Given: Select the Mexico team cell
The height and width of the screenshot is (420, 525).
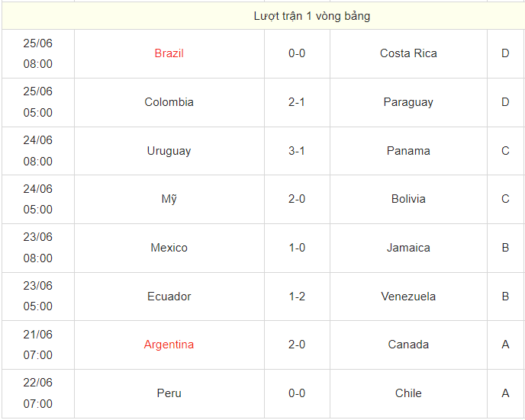Looking at the screenshot, I should [169, 248].
